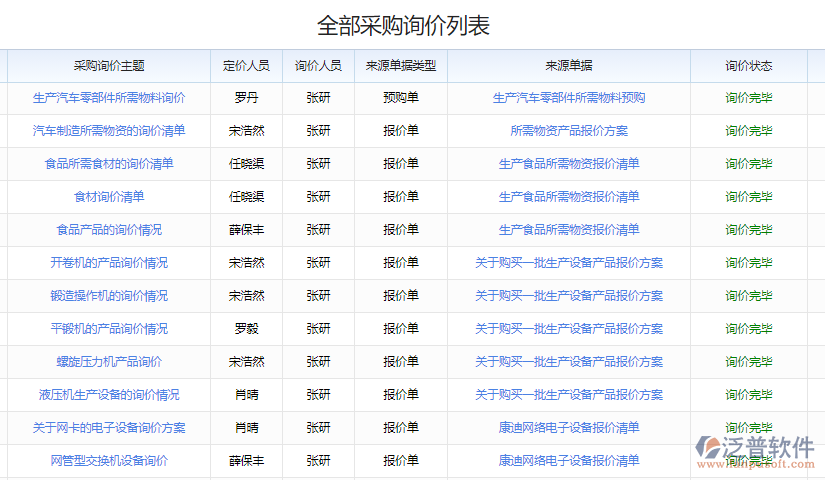
Task: View 网管型交换机设备询价 inquiry
Action: 109,461
